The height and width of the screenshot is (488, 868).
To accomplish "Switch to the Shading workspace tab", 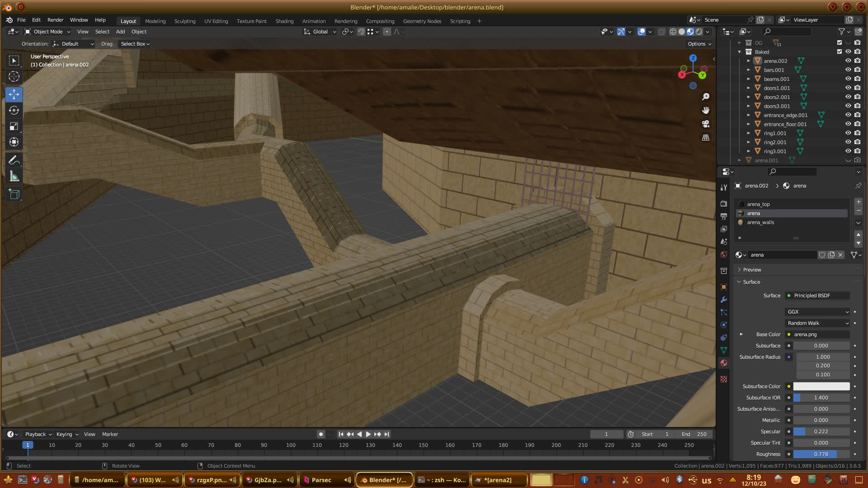I will pyautogui.click(x=284, y=21).
